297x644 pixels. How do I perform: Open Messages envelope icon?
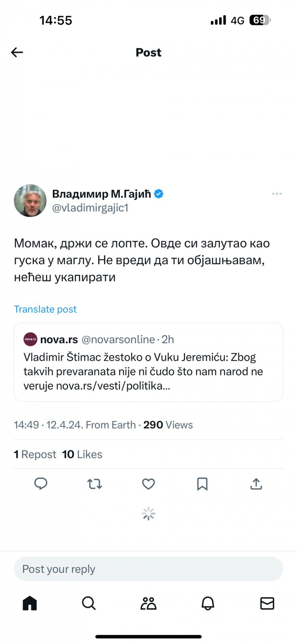(x=267, y=603)
